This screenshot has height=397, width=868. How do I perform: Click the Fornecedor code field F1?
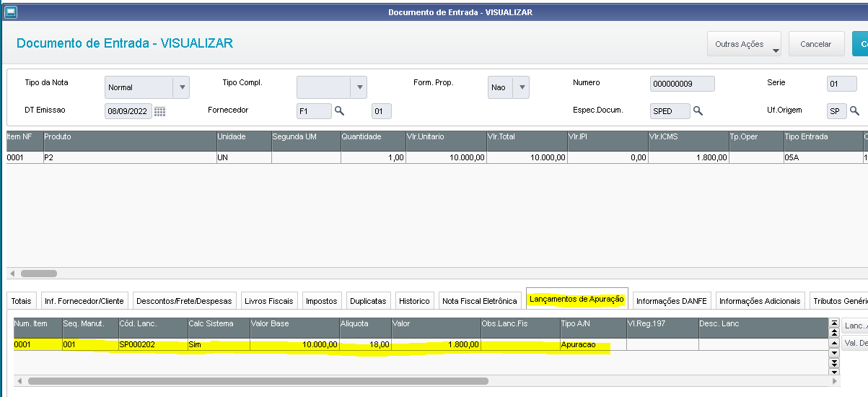point(315,111)
